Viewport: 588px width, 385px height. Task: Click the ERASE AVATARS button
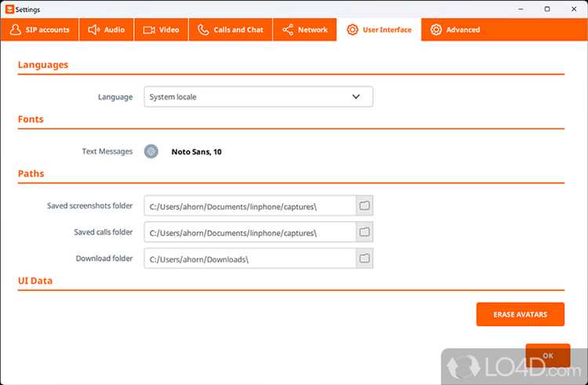coord(520,314)
